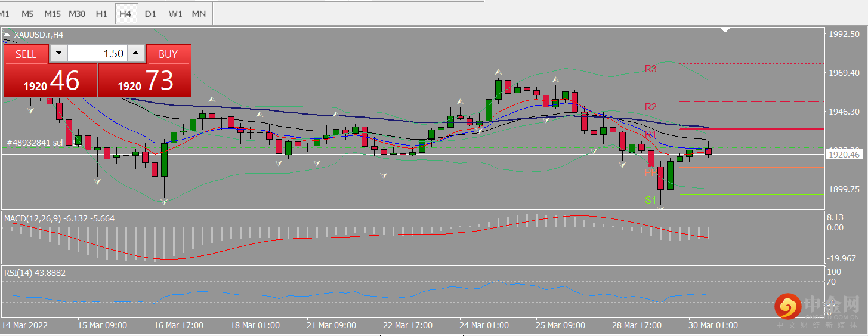Switch to the M15 timeframe
The width and height of the screenshot is (868, 336).
click(52, 14)
